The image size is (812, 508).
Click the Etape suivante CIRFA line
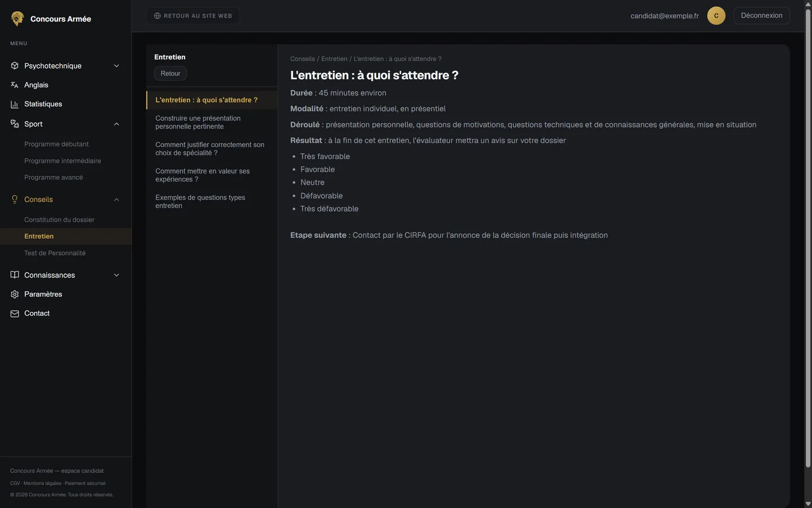tap(449, 235)
